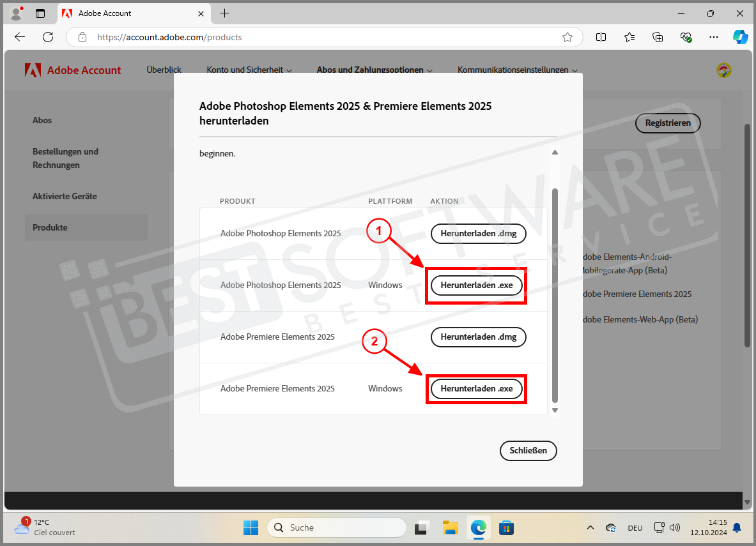Select Abos in the sidebar
Screen dimensions: 756x546
(42, 121)
